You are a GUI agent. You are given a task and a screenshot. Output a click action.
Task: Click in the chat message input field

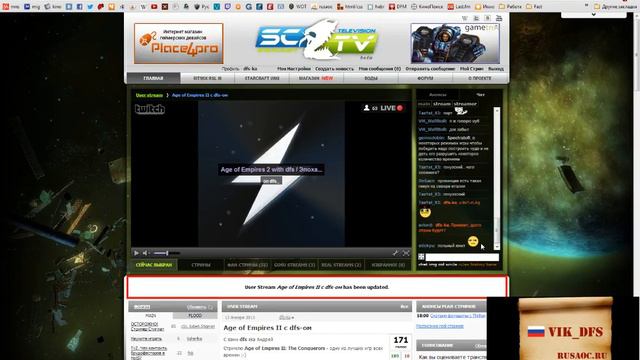(462, 257)
